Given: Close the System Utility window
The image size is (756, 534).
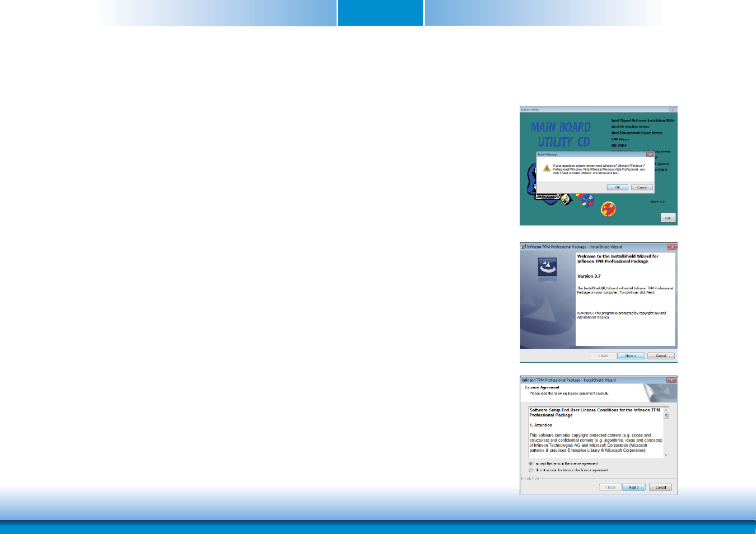Looking at the screenshot, I should click(x=673, y=110).
